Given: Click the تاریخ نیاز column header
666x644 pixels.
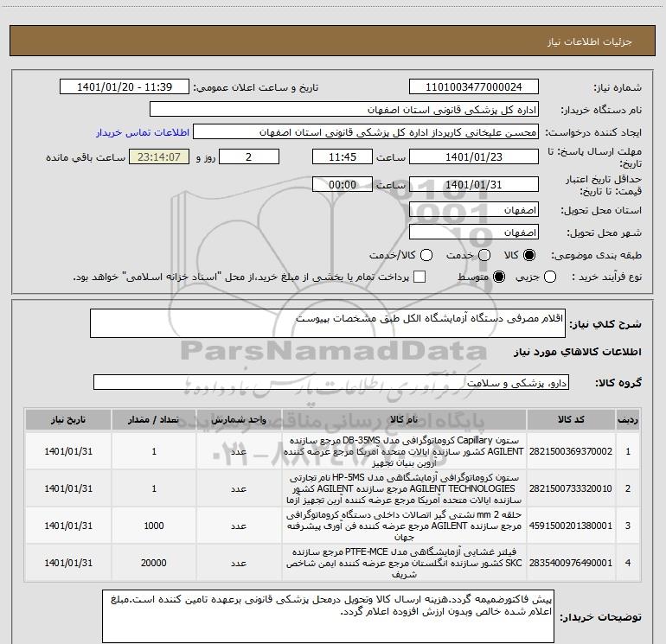Looking at the screenshot, I should pos(68,419).
